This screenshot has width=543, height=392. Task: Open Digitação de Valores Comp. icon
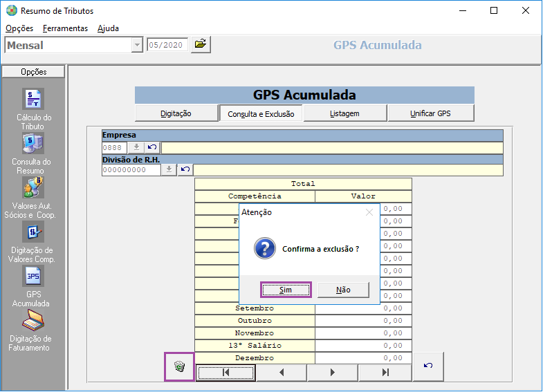click(x=33, y=232)
